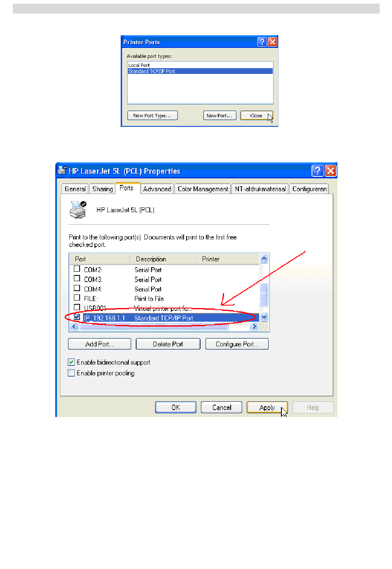Uncheck the IP_192.168.1.1 port checkbox

pos(77,317)
